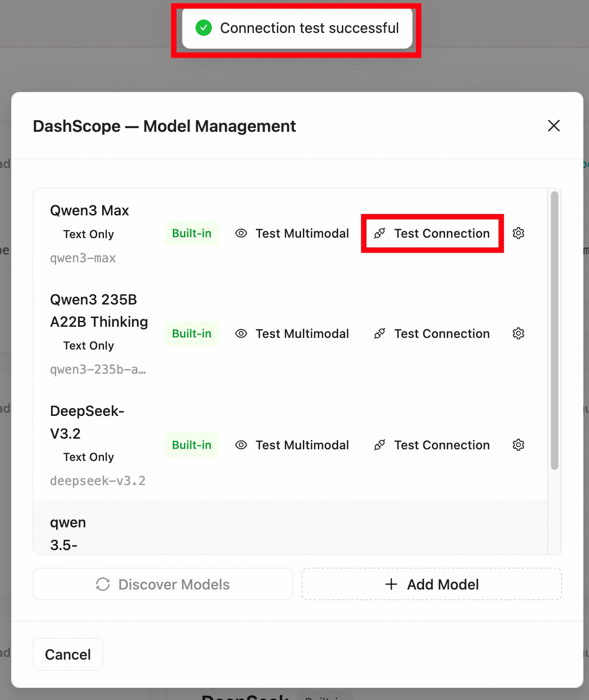Click the Discover Models button

pyautogui.click(x=163, y=584)
